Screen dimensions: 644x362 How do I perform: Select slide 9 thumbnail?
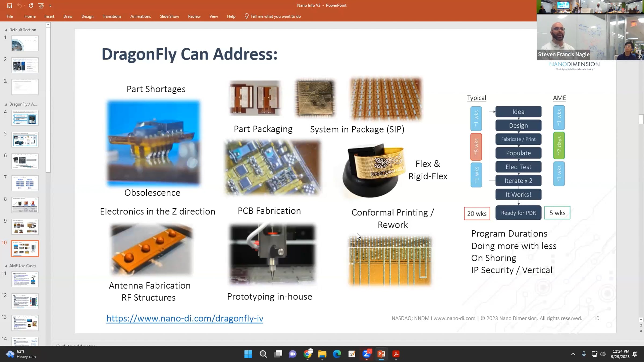[x=25, y=227]
